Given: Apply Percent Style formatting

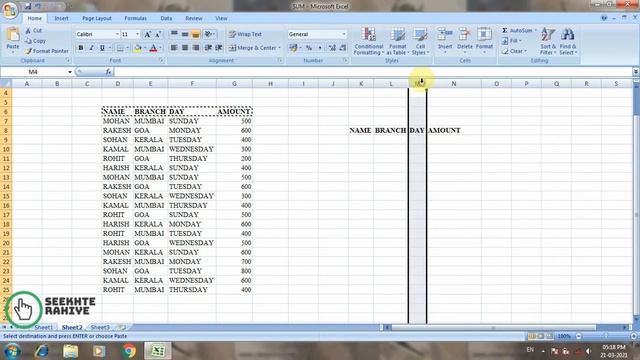Looking at the screenshot, I should tap(309, 48).
